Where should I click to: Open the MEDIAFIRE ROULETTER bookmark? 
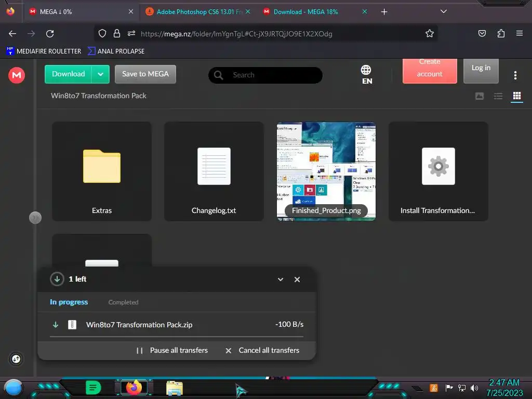[x=44, y=51]
